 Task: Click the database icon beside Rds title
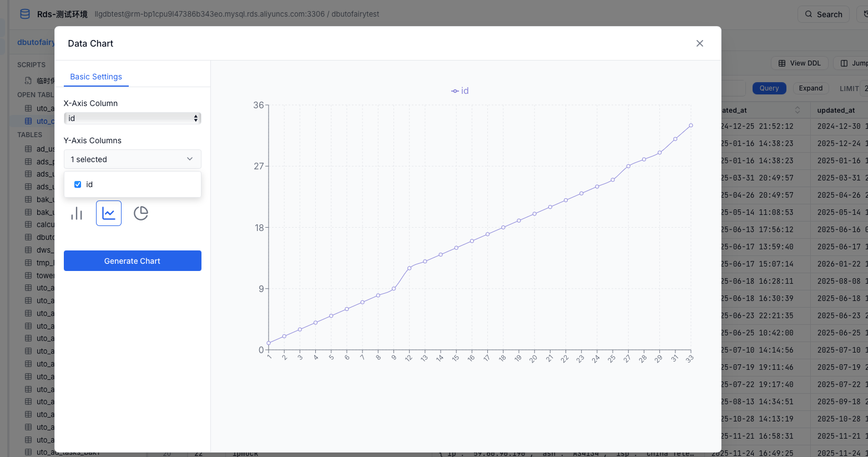point(25,14)
